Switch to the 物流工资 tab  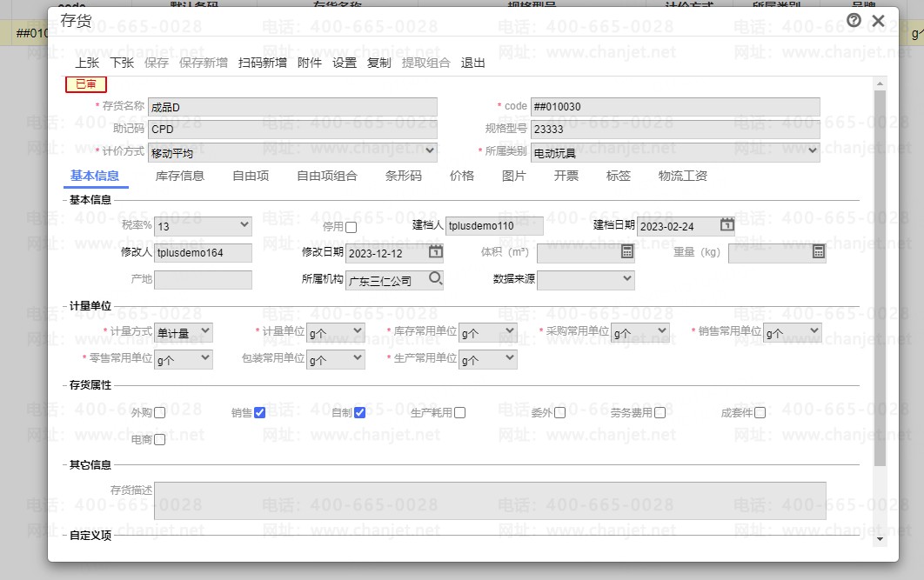pyautogui.click(x=683, y=176)
